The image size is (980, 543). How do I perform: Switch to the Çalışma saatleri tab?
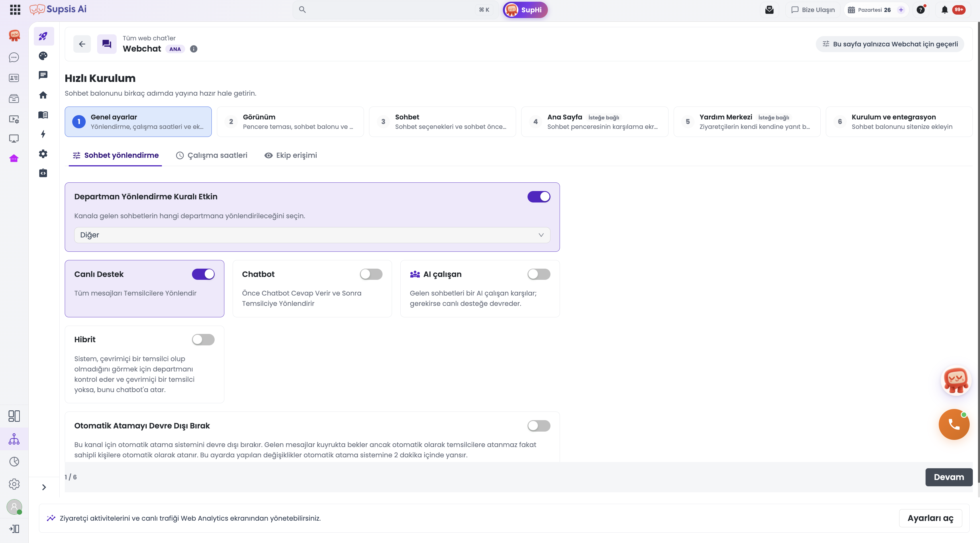click(x=211, y=155)
